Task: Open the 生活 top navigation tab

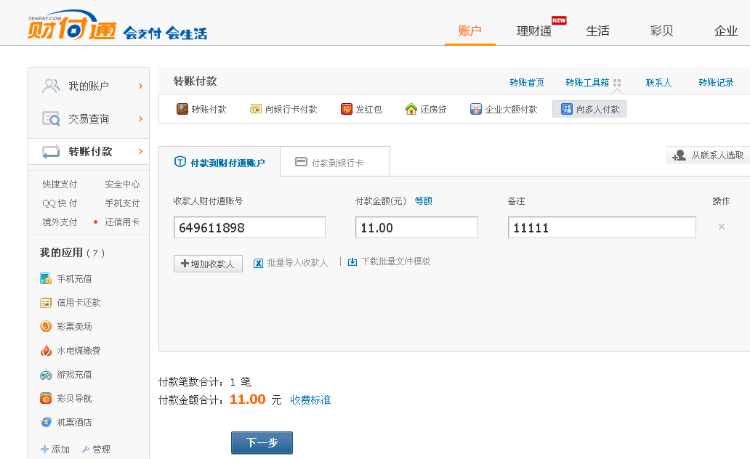Action: [x=598, y=31]
